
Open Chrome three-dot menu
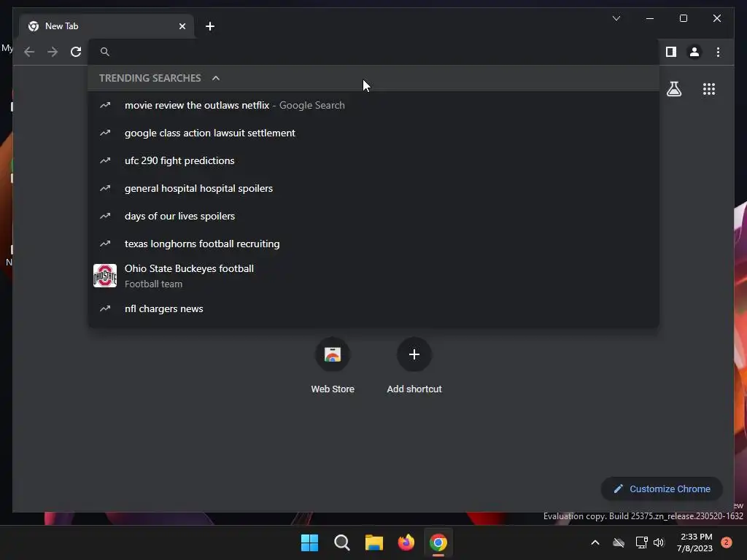point(718,52)
